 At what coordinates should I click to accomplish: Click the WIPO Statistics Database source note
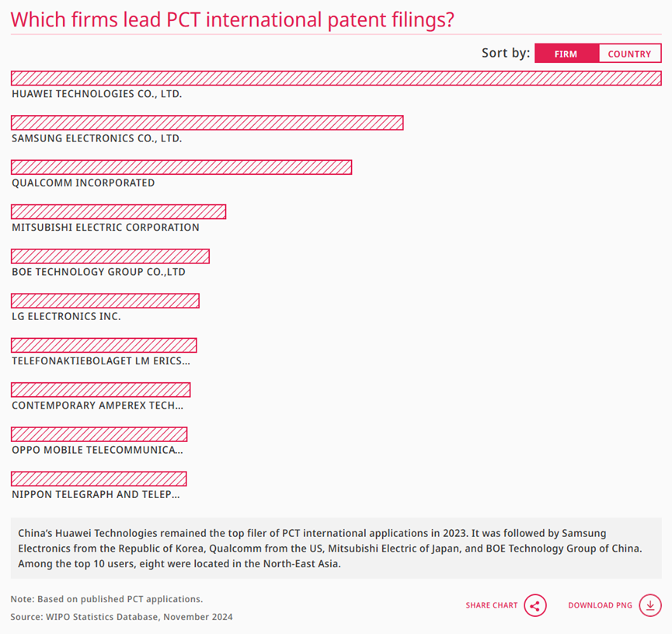coord(122,617)
